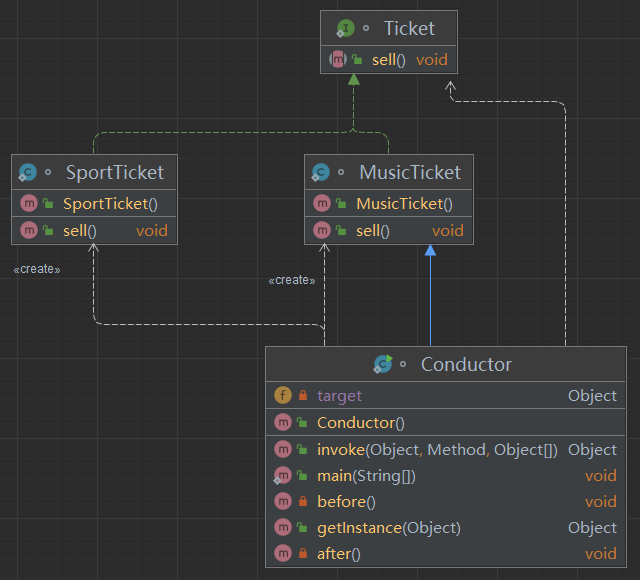Click the Conductor class title
The width and height of the screenshot is (640, 580).
466,364
